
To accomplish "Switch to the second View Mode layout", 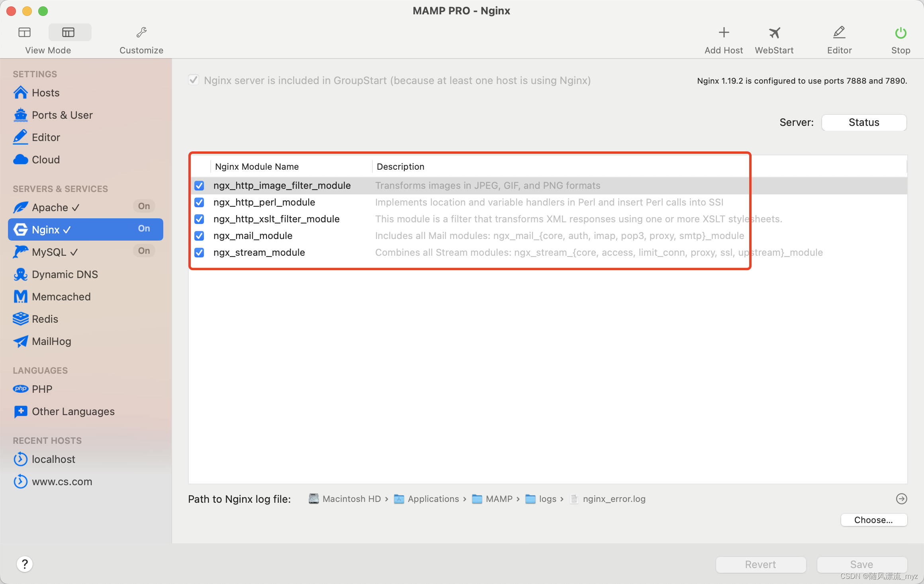I will (x=69, y=33).
